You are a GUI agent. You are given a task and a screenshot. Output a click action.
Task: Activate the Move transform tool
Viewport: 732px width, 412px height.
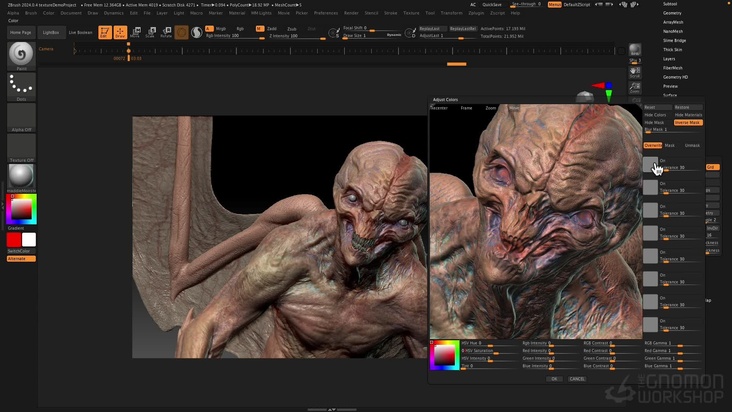pos(135,32)
